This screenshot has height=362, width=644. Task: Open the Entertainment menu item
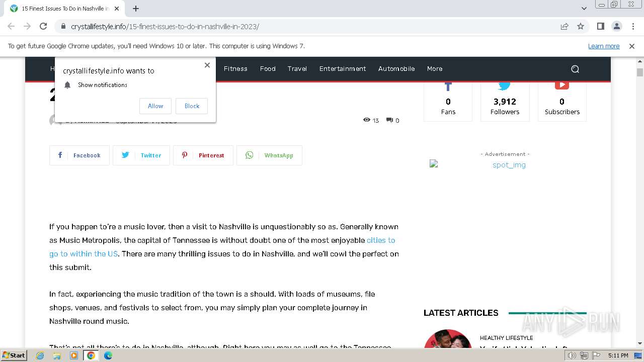(x=343, y=69)
